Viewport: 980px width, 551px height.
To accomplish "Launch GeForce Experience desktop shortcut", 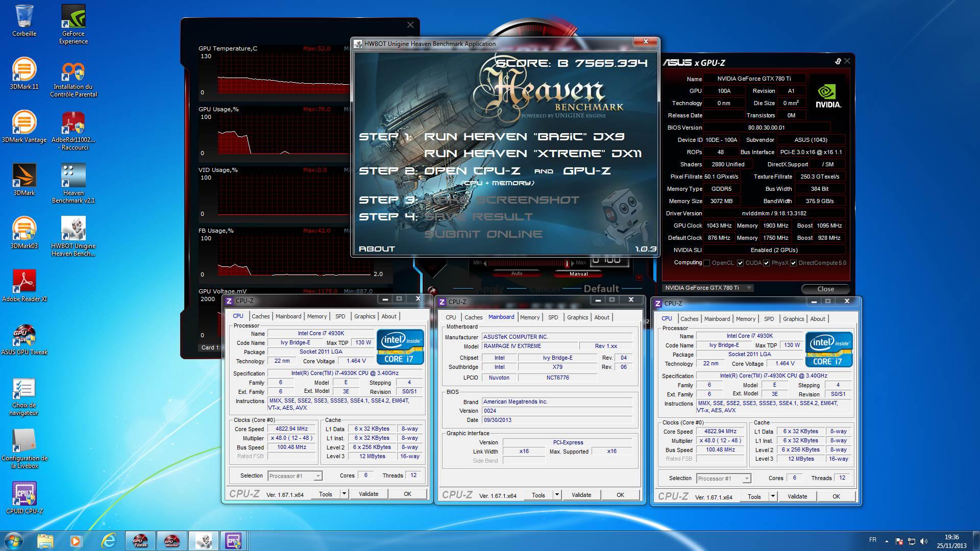I will 73,24.
